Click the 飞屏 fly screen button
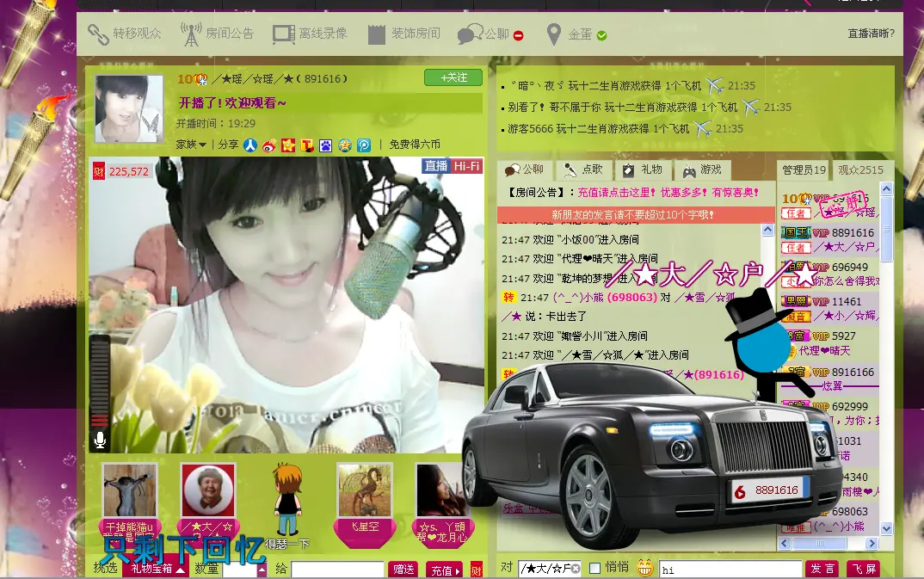This screenshot has height=579, width=924. point(864,569)
